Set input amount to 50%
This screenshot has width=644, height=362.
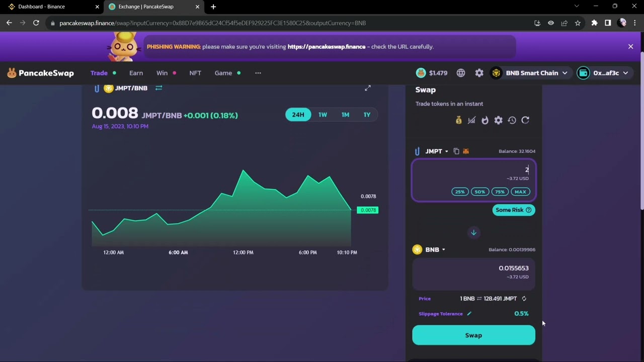pyautogui.click(x=480, y=192)
